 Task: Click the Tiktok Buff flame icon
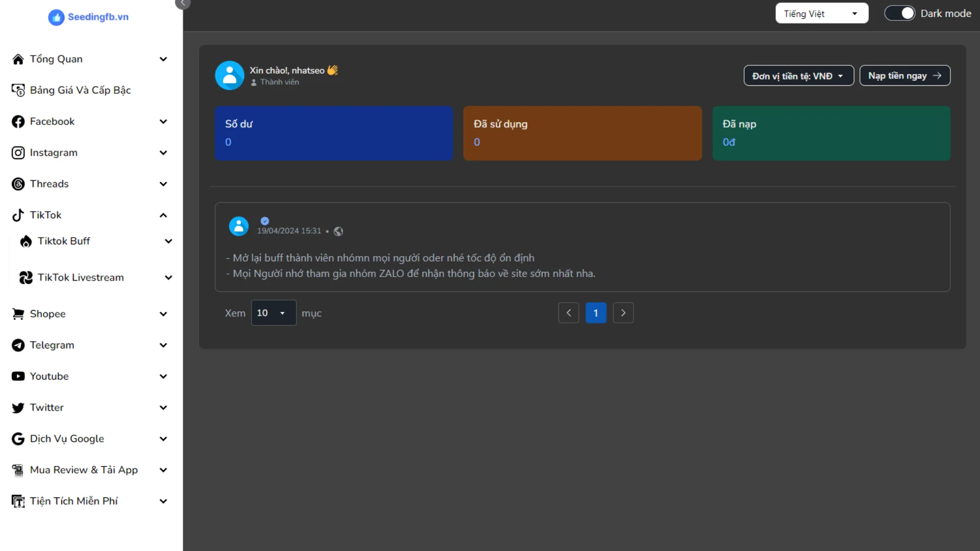[x=26, y=241]
